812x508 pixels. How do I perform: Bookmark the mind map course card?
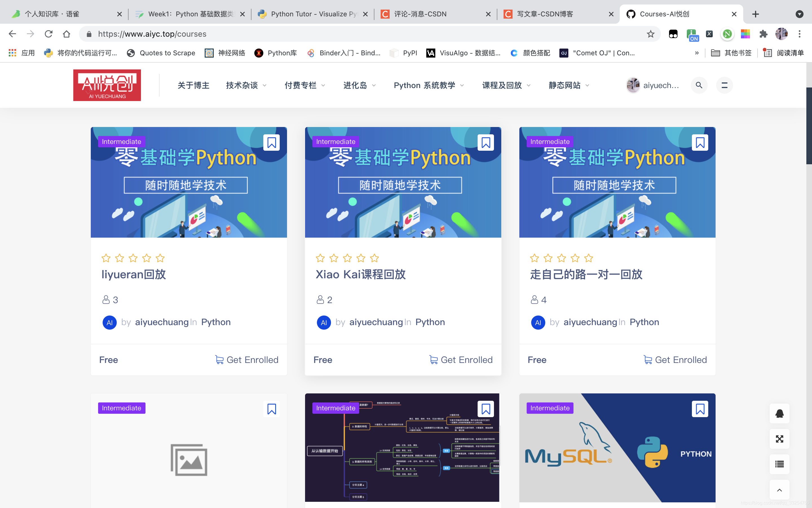tap(486, 409)
